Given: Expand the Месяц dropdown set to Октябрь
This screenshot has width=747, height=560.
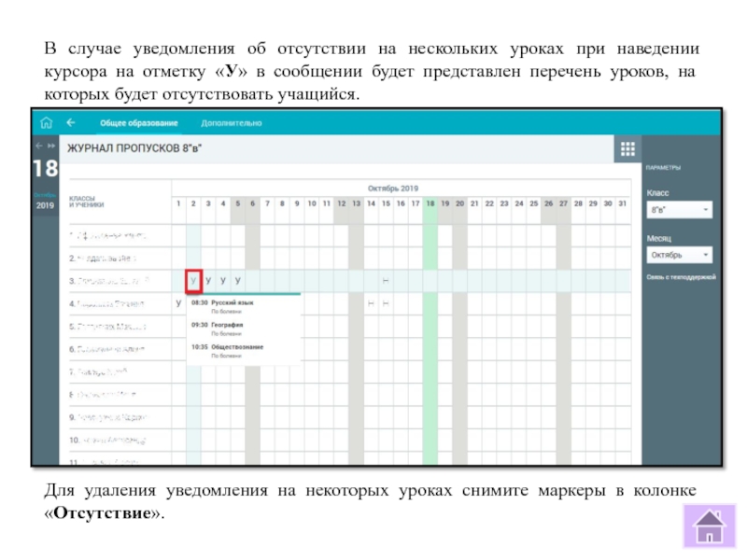Looking at the screenshot, I should click(679, 254).
